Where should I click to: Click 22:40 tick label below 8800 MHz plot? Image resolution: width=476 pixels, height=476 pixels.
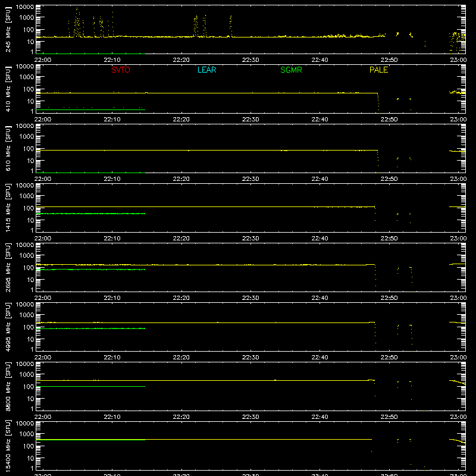click(320, 417)
